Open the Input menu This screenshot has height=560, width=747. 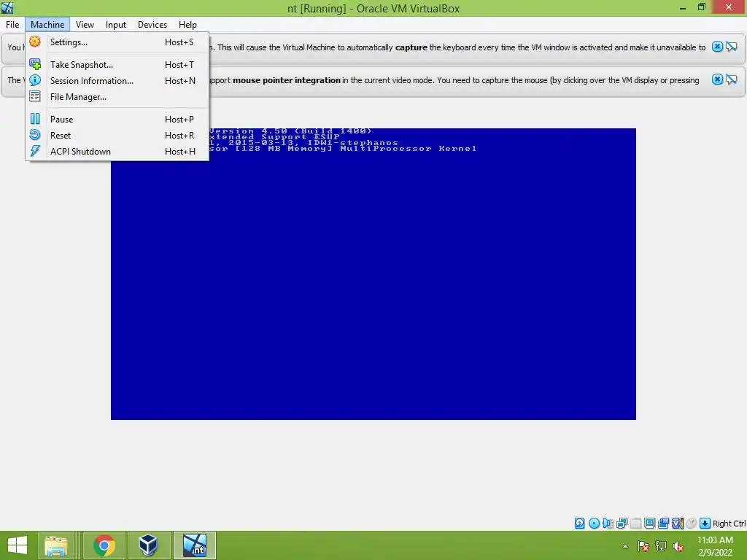116,24
